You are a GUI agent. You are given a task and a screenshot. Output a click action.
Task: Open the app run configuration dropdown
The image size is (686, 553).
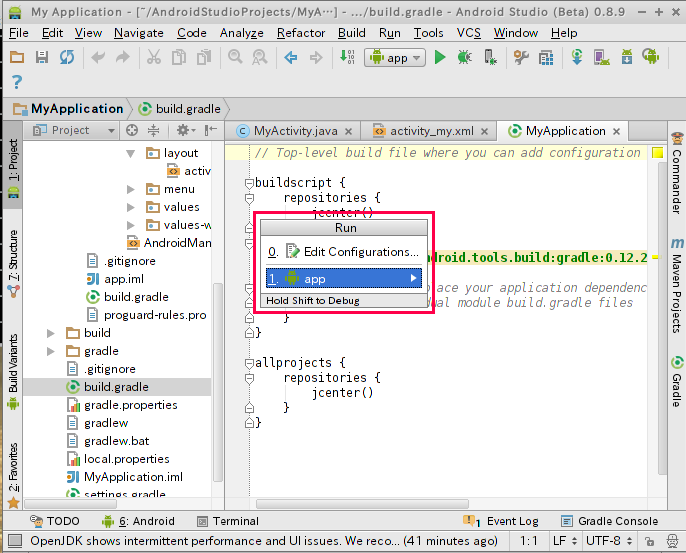(x=395, y=58)
